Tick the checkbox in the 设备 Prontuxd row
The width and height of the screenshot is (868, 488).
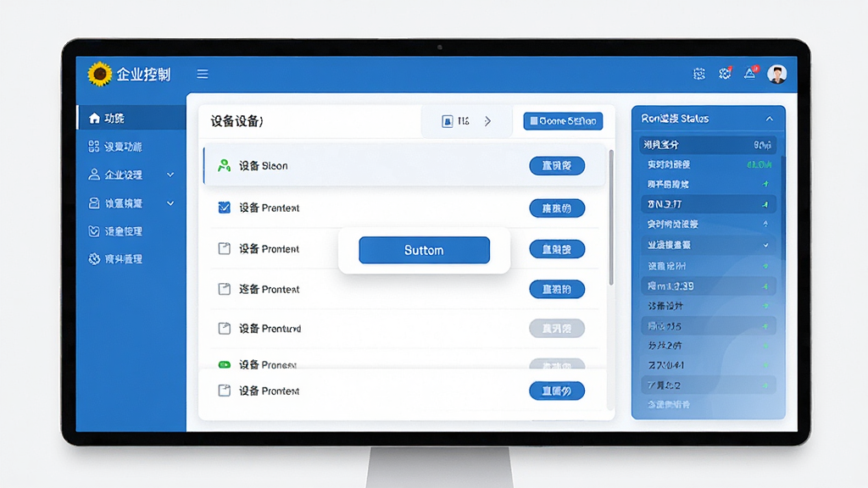click(x=224, y=329)
